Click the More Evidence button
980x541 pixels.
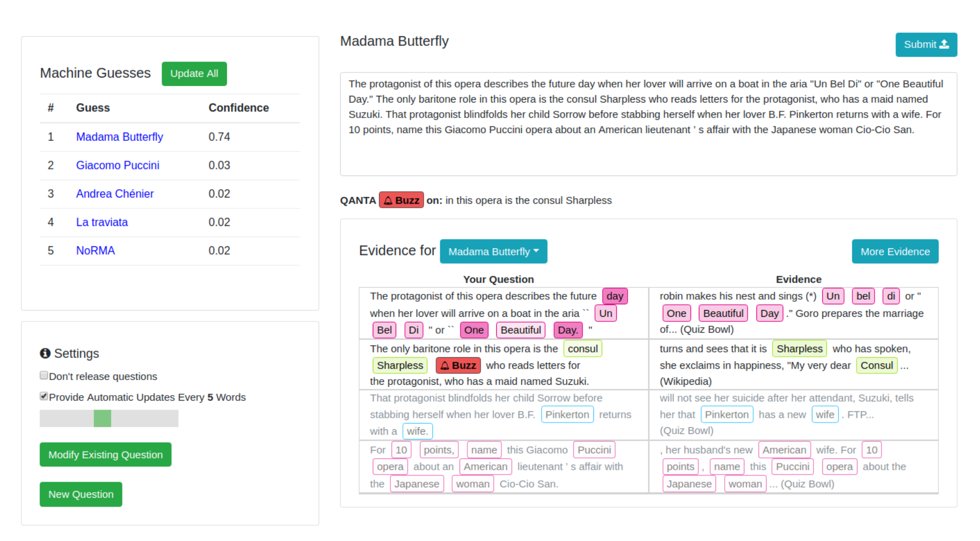pyautogui.click(x=895, y=252)
